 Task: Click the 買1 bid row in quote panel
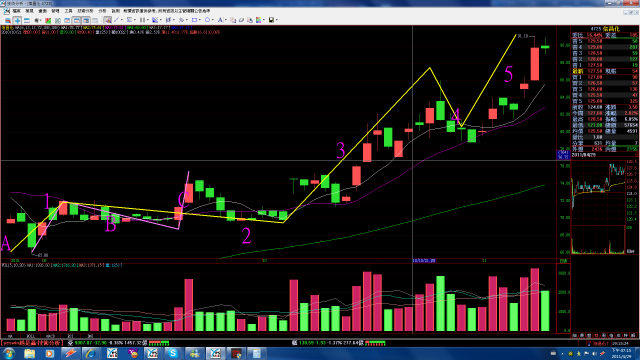point(604,77)
